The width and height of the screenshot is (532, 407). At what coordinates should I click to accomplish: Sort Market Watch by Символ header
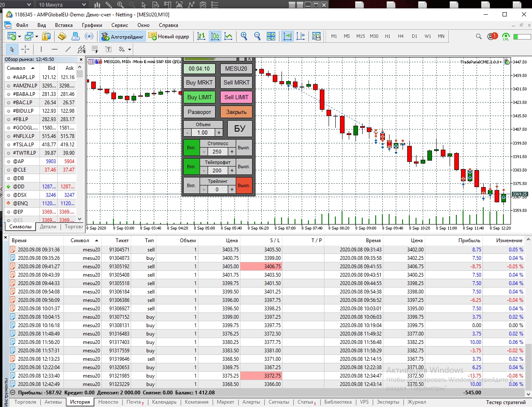tap(21, 68)
